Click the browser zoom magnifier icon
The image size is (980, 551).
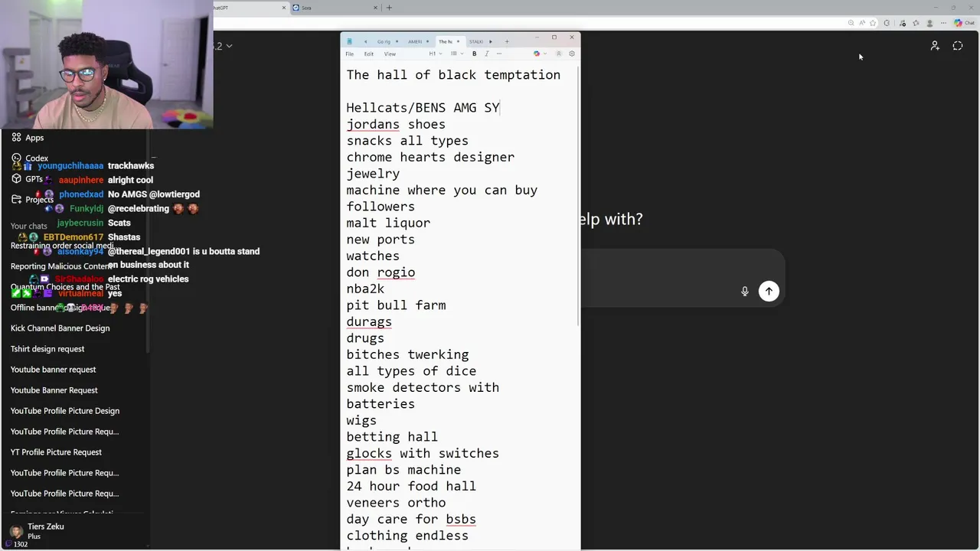[851, 23]
